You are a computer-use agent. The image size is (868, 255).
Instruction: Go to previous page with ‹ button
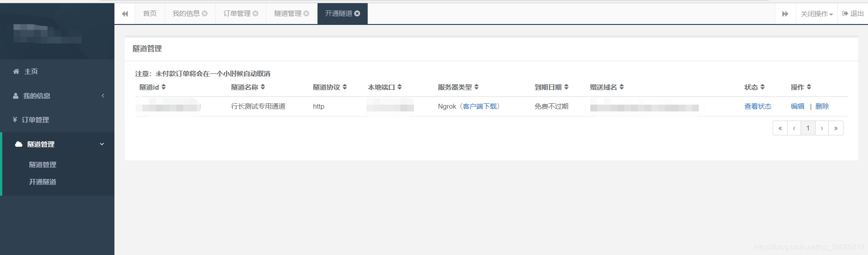(x=794, y=128)
